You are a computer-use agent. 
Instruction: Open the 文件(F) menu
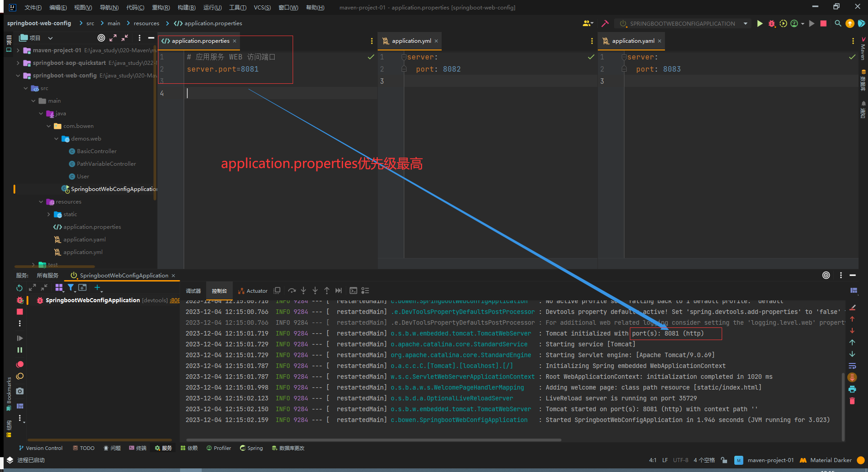pos(33,7)
